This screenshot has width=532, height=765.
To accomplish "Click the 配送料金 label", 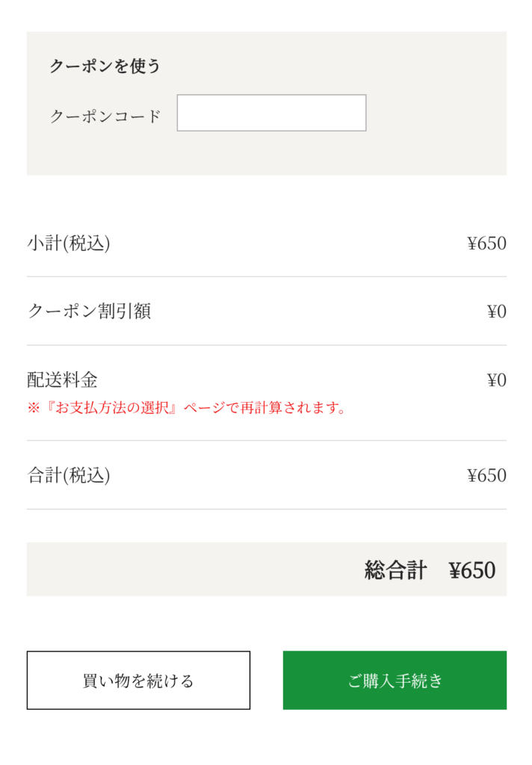I will [62, 380].
